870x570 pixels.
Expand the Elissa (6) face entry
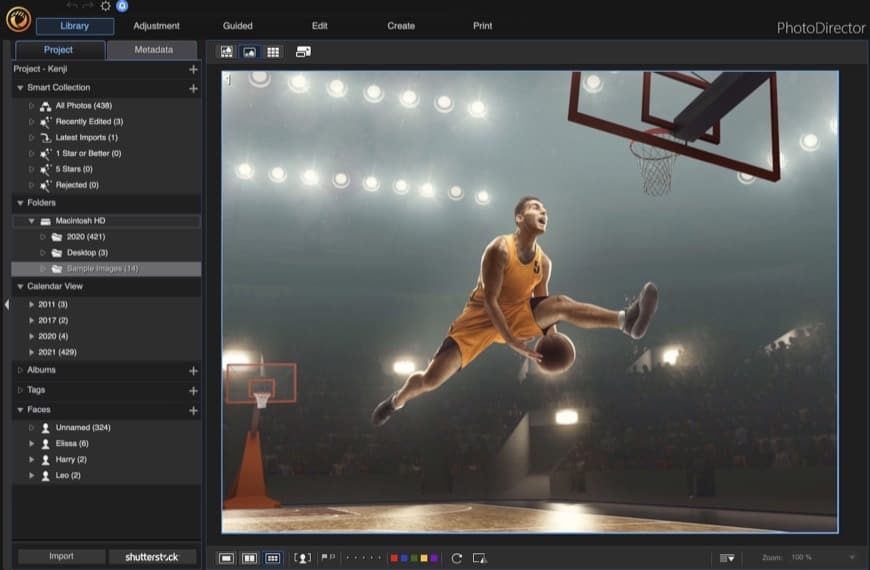32,444
